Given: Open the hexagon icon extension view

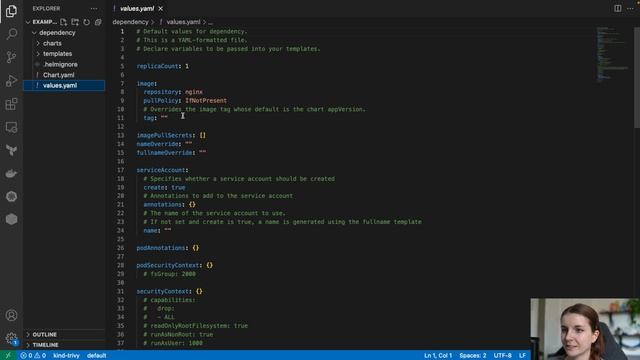Looking at the screenshot, I should click(x=11, y=219).
